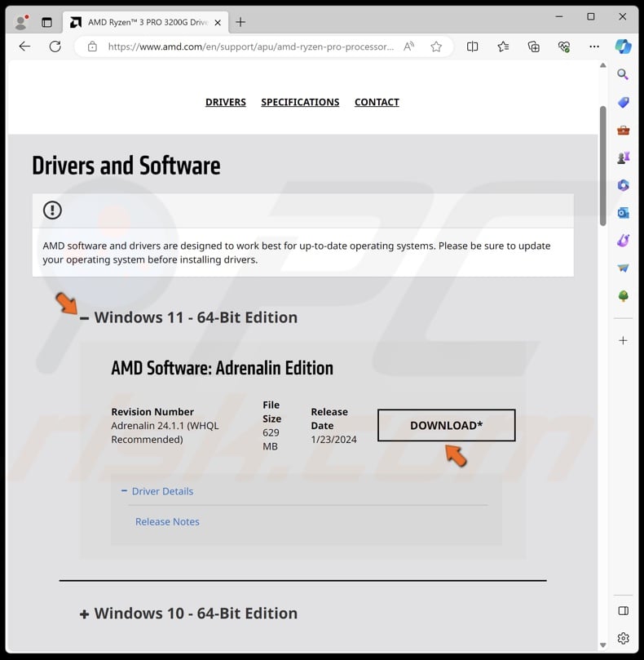Select the Revision Number label

click(x=152, y=412)
